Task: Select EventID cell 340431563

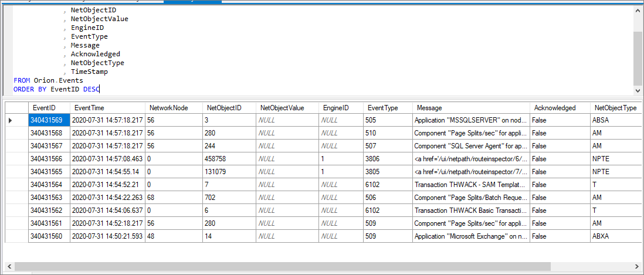Action: pos(49,198)
